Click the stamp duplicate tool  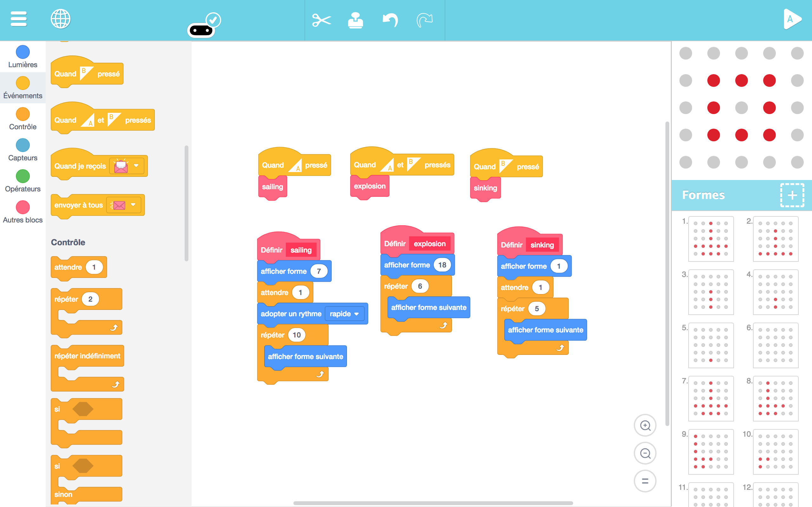356,20
